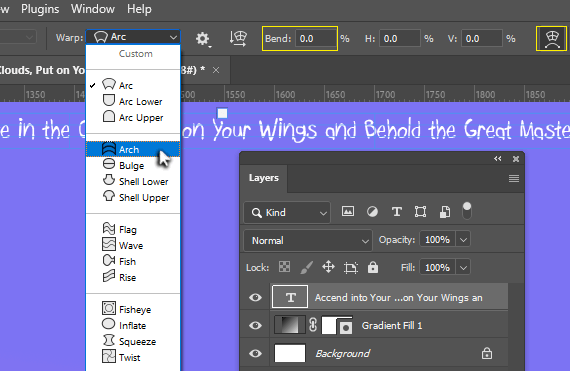Click the Bend percentage field
The width and height of the screenshot is (570, 371).
click(x=316, y=39)
